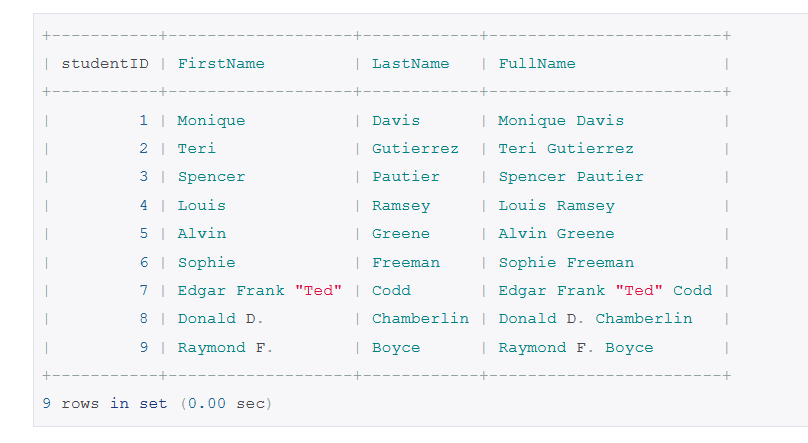Click the FirstName column header
The height and width of the screenshot is (443, 808).
(221, 64)
